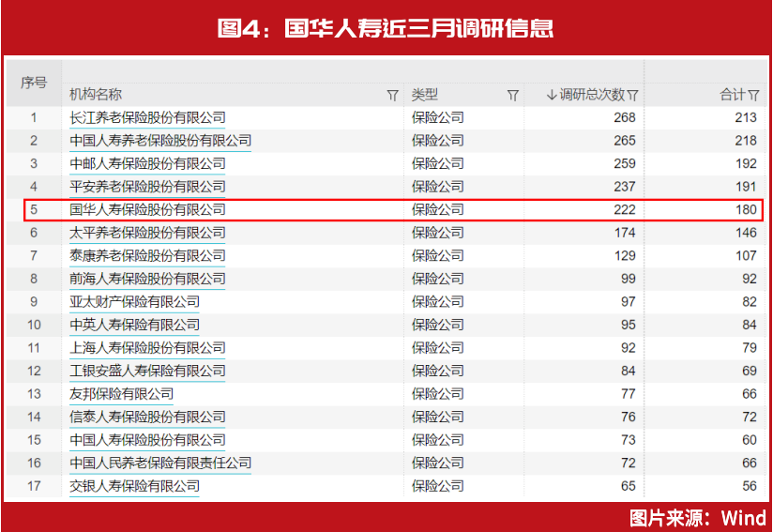Click the 类型 column header

pyautogui.click(x=425, y=95)
